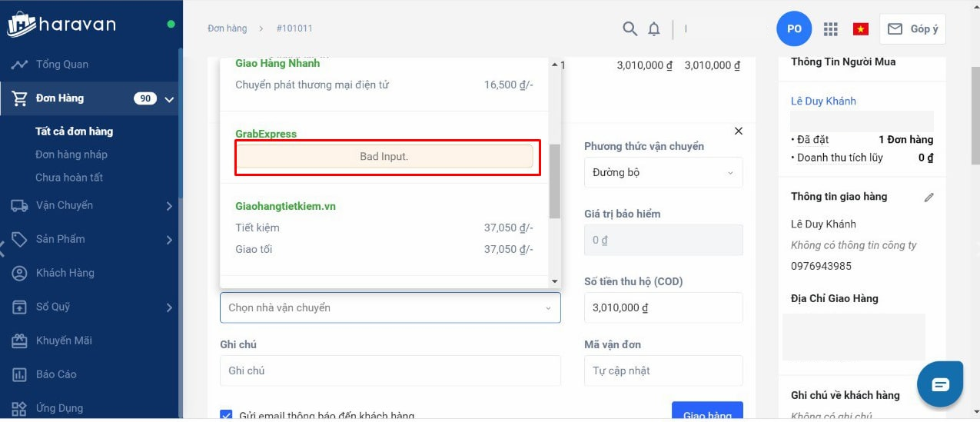980x422 pixels.
Task: Edit Thông tin giao hàng pencil icon
Action: click(x=929, y=198)
